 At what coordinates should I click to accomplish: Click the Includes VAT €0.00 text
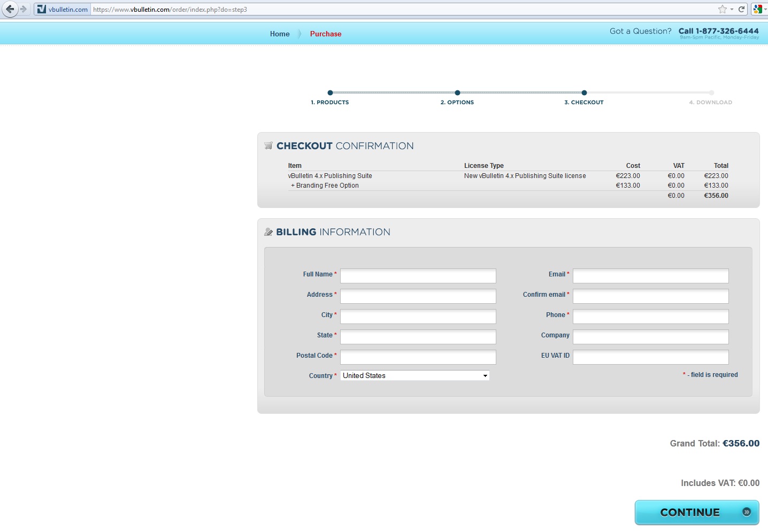point(720,483)
